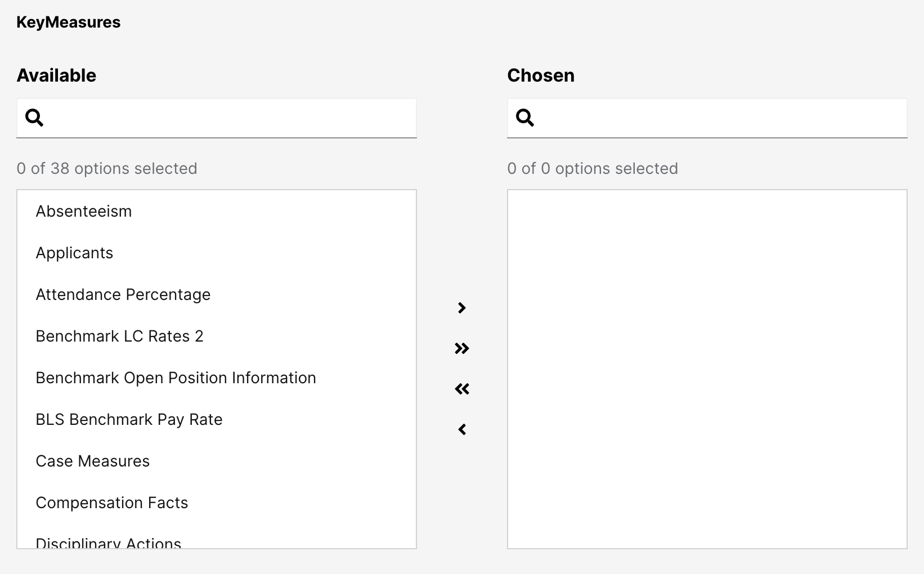Select the Applicants option
This screenshot has height=574, width=924.
coord(74,253)
